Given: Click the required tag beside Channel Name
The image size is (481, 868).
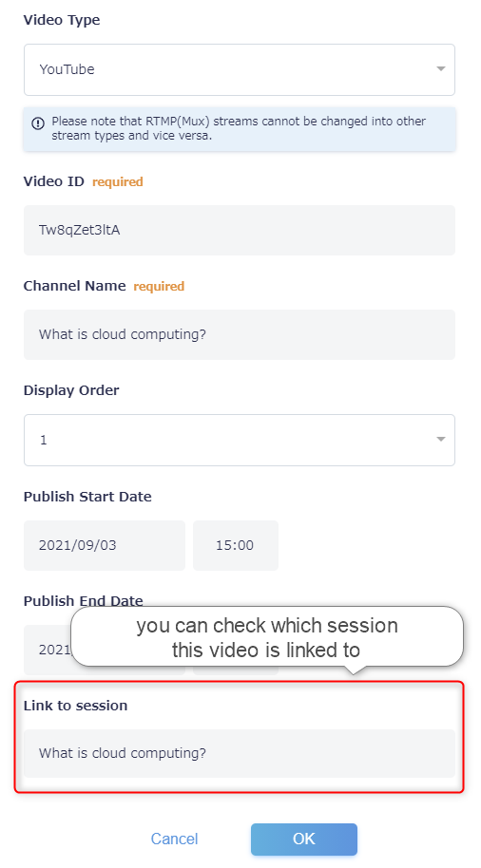Looking at the screenshot, I should [x=159, y=286].
